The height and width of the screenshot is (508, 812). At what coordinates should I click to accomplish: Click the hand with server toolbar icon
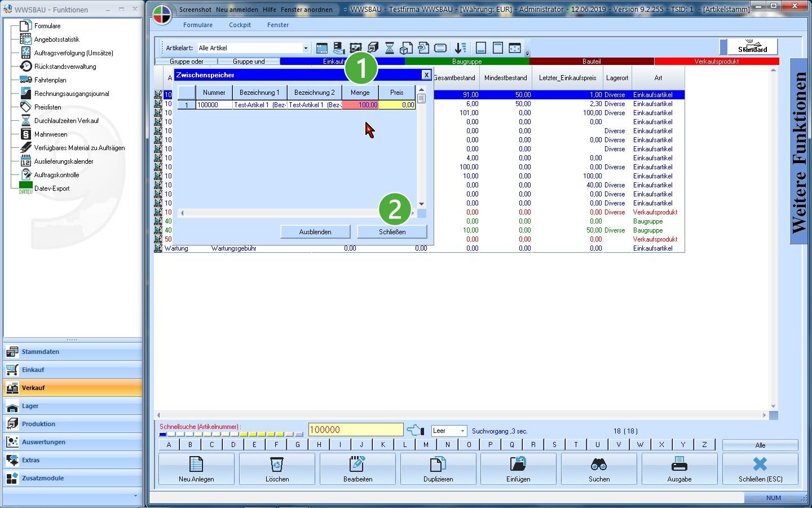339,48
